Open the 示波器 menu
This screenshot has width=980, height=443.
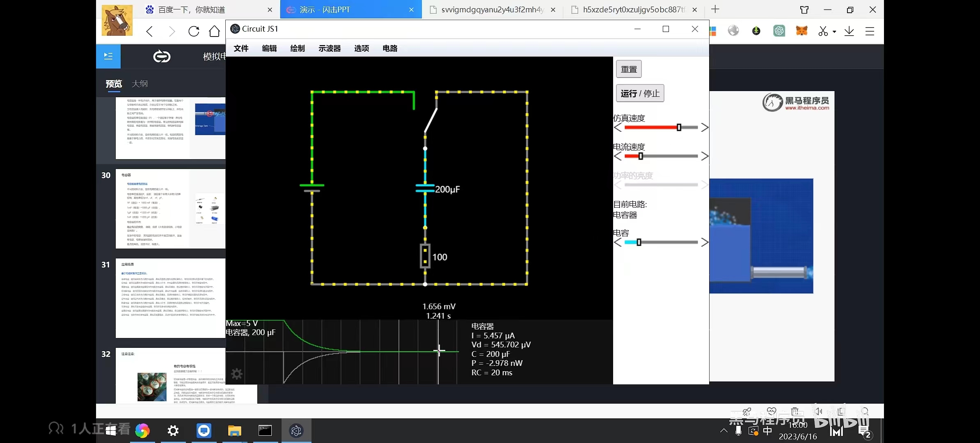point(329,48)
